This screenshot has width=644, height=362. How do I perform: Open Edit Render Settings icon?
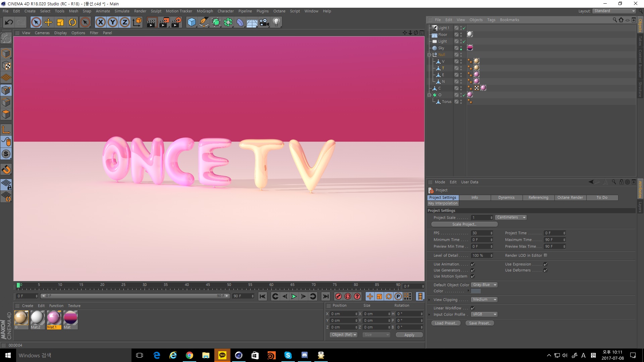pyautogui.click(x=176, y=22)
